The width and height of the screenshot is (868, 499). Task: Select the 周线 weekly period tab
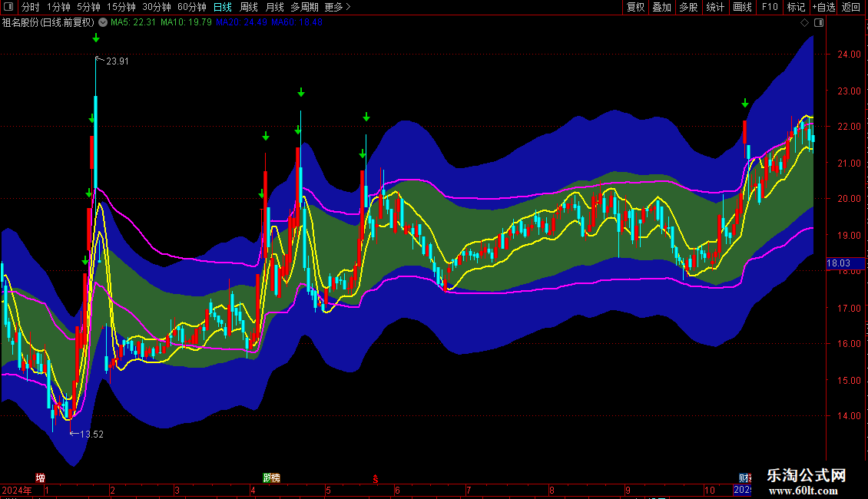(249, 7)
